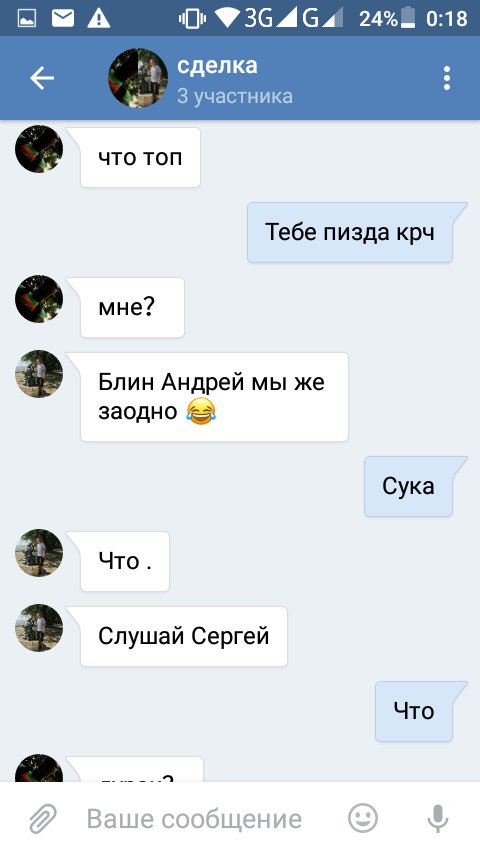Tap the microphone voice message icon
The width and height of the screenshot is (480, 854).
[438, 818]
